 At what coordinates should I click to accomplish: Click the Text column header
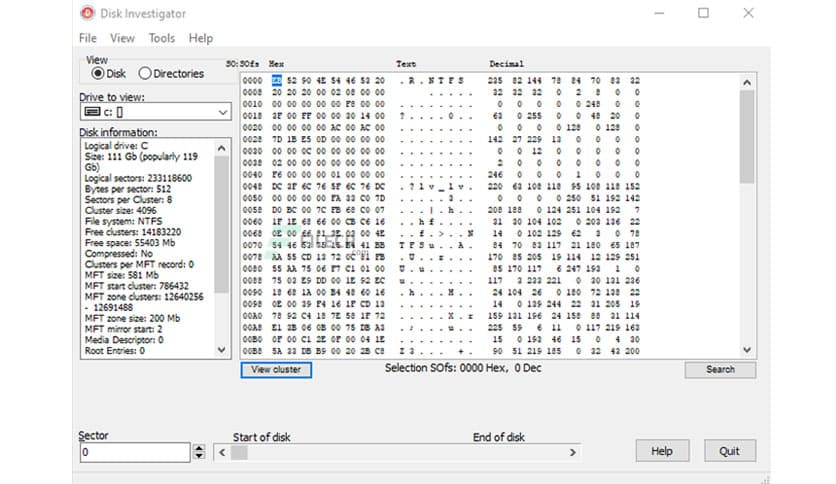pyautogui.click(x=406, y=64)
